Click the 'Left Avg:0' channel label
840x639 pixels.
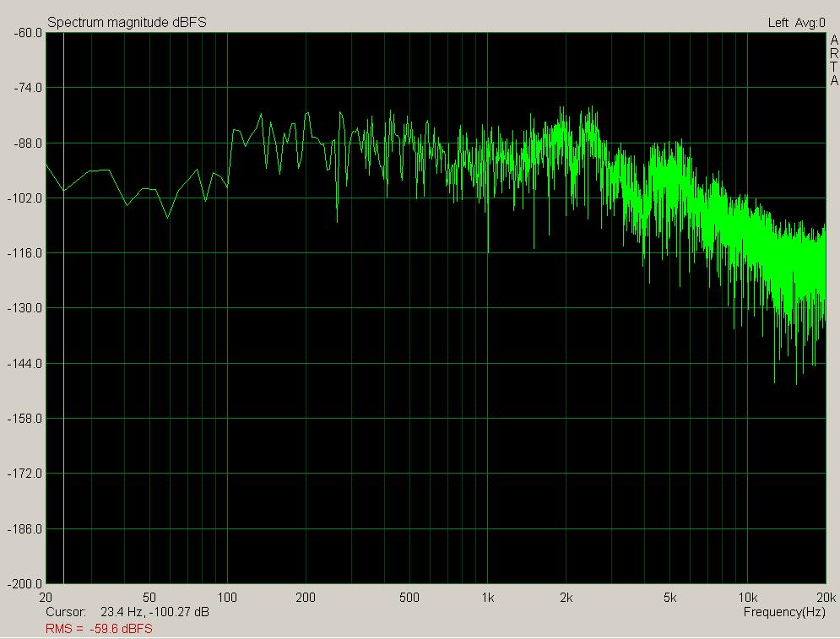click(796, 23)
